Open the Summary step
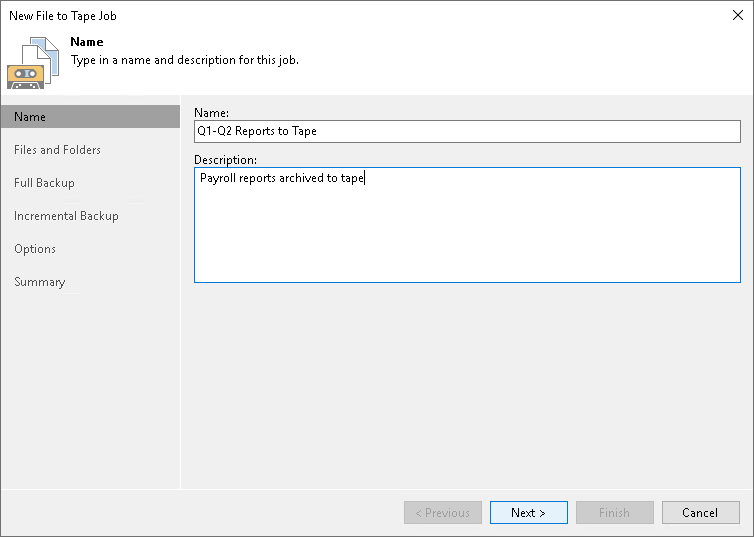754x537 pixels. click(40, 282)
